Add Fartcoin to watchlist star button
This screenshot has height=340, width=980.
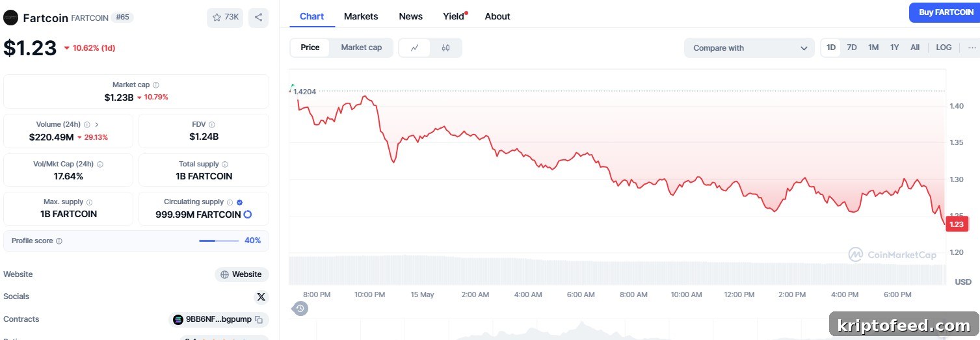tap(225, 18)
